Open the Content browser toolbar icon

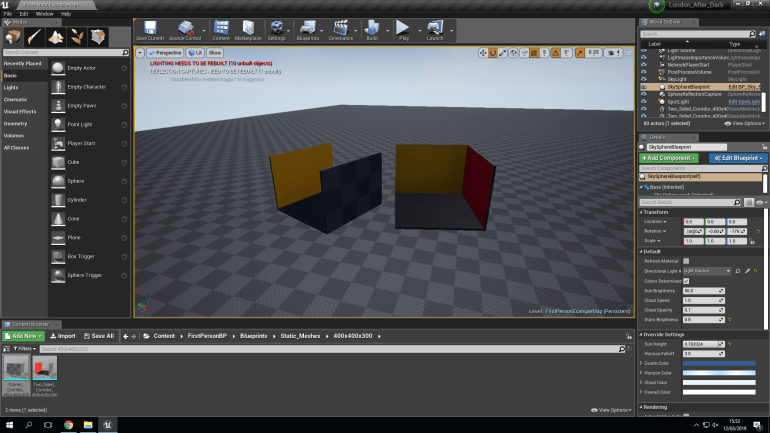coord(221,30)
